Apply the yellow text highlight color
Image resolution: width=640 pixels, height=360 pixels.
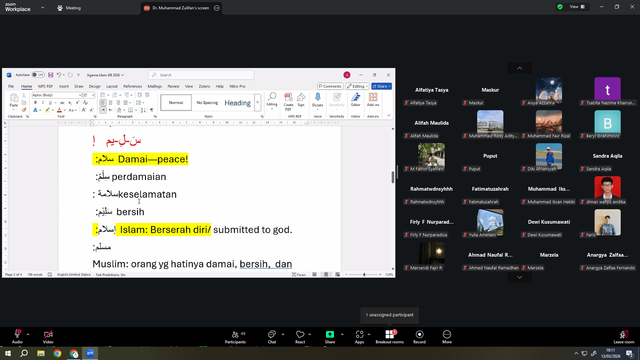click(x=48, y=110)
